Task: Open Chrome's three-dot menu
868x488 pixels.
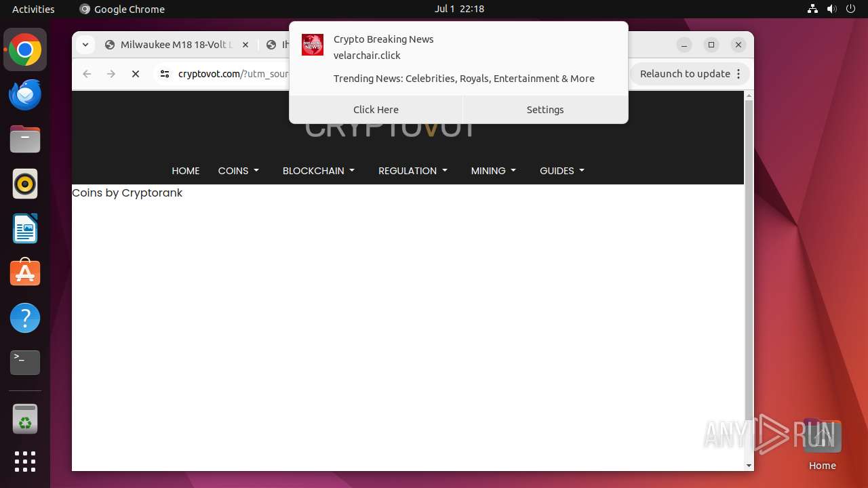Action: click(x=738, y=74)
